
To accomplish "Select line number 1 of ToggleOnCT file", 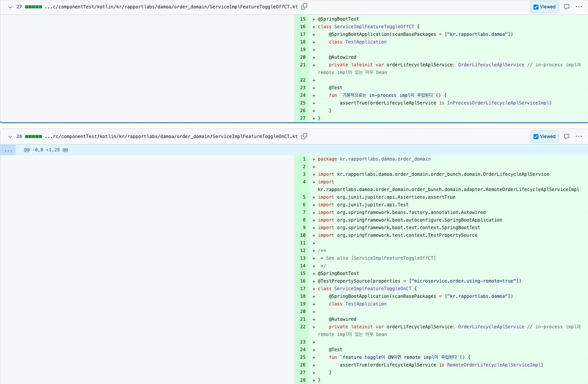I will pos(304,159).
